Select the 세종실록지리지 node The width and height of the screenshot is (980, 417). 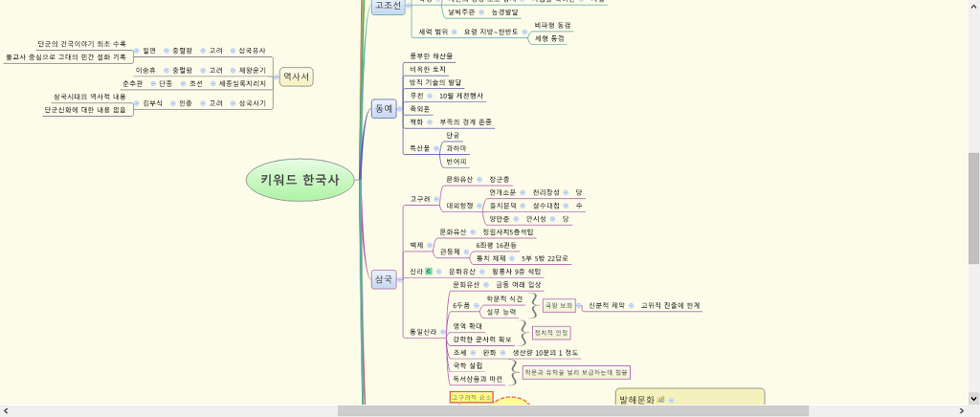click(x=242, y=83)
